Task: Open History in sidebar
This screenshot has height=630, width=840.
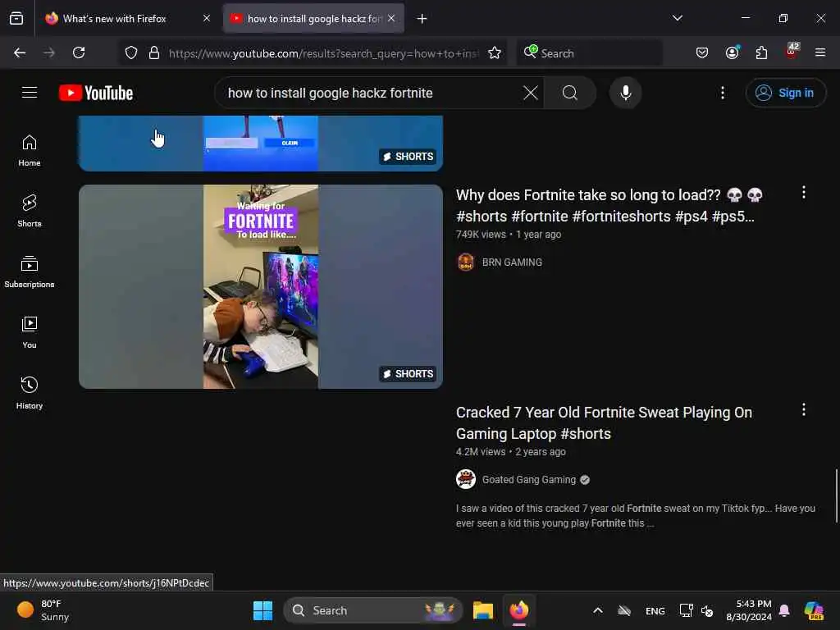Action: [x=30, y=393]
